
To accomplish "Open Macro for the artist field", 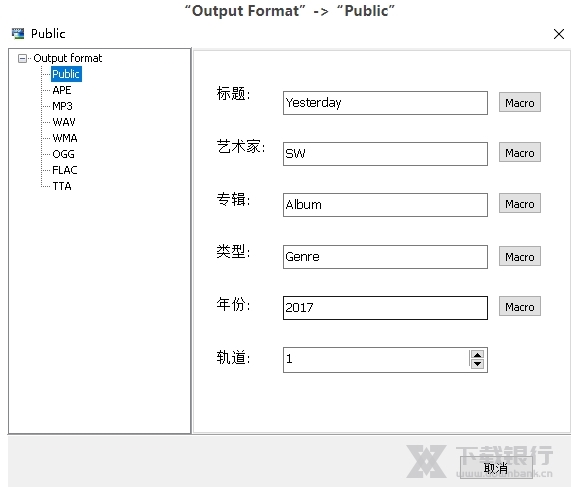I will 520,152.
